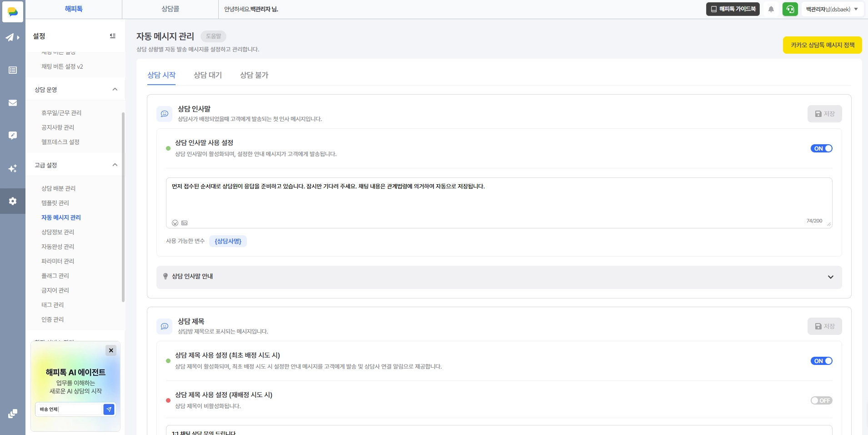Click the lightbulb icon in 상담 인사말 안내
The width and height of the screenshot is (868, 435).
tap(166, 276)
